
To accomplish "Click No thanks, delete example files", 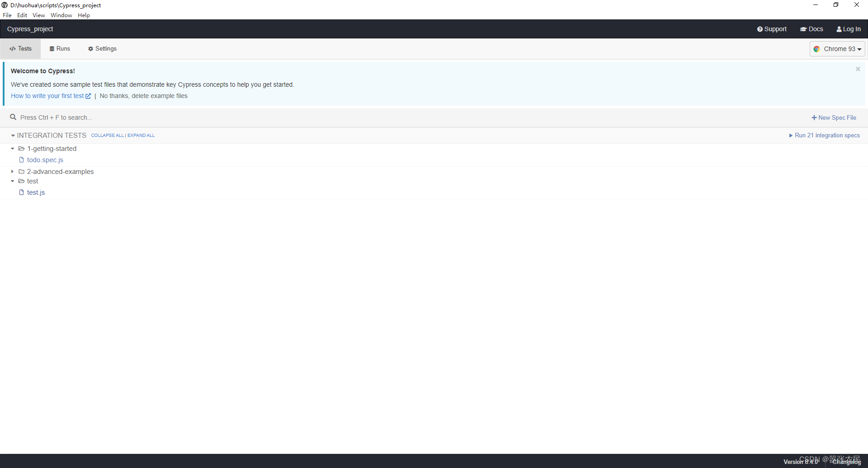I will 143,96.
